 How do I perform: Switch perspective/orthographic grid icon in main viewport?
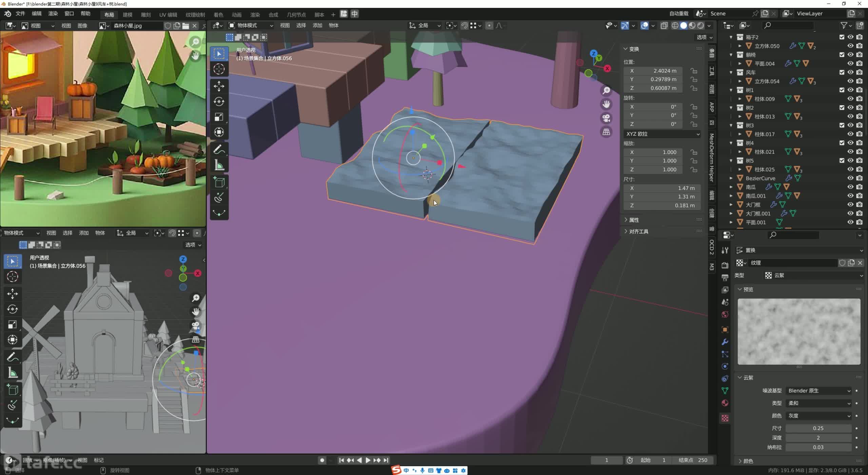[x=606, y=132]
